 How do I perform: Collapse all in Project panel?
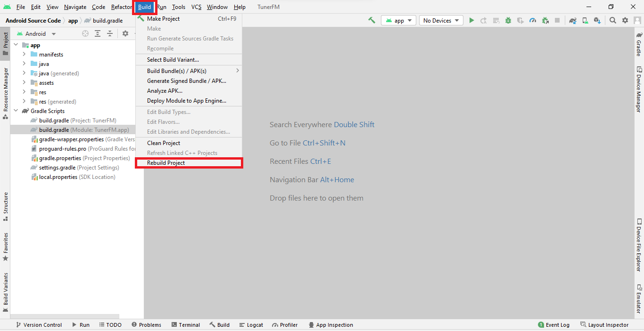coord(110,33)
